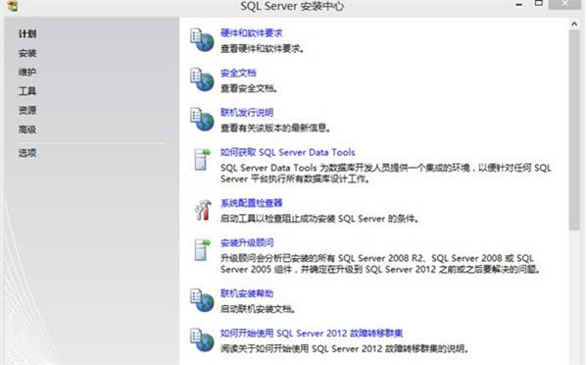Click the description starting 阅读关于如何开始使用
588x365 pixels.
(x=344, y=349)
